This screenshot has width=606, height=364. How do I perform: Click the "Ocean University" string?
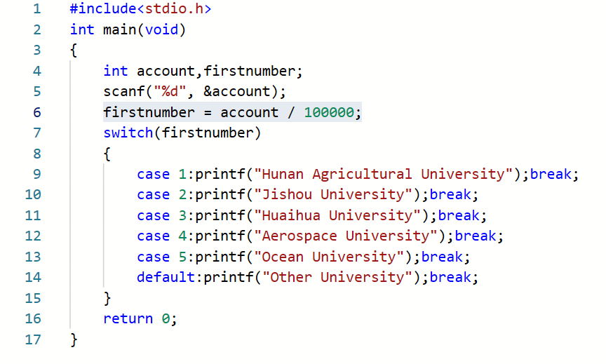tap(328, 257)
